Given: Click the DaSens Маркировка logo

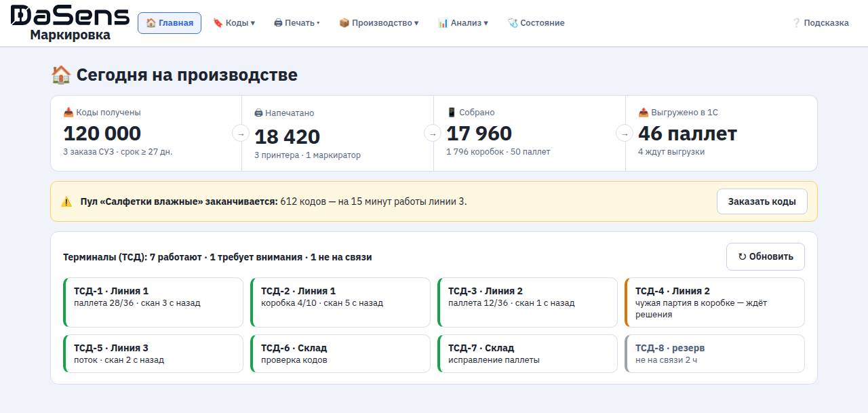Looking at the screenshot, I should (70, 23).
